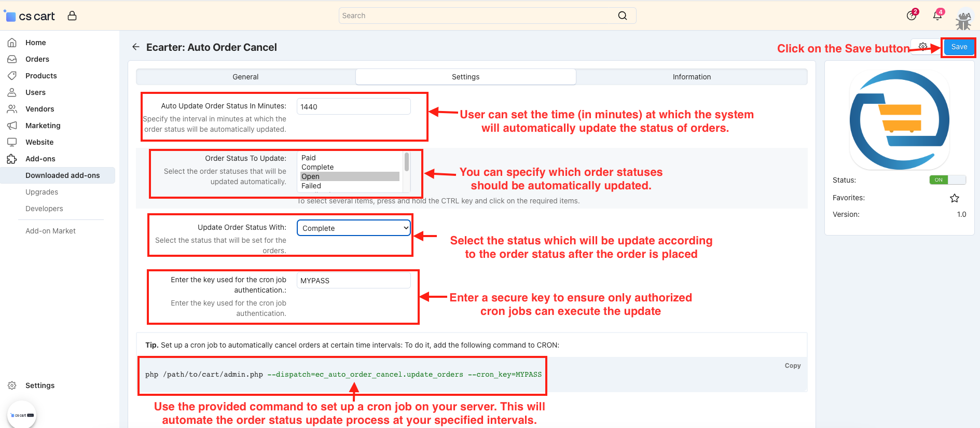Click the Products tag icon
Screen dimensions: 980x428
coord(12,76)
